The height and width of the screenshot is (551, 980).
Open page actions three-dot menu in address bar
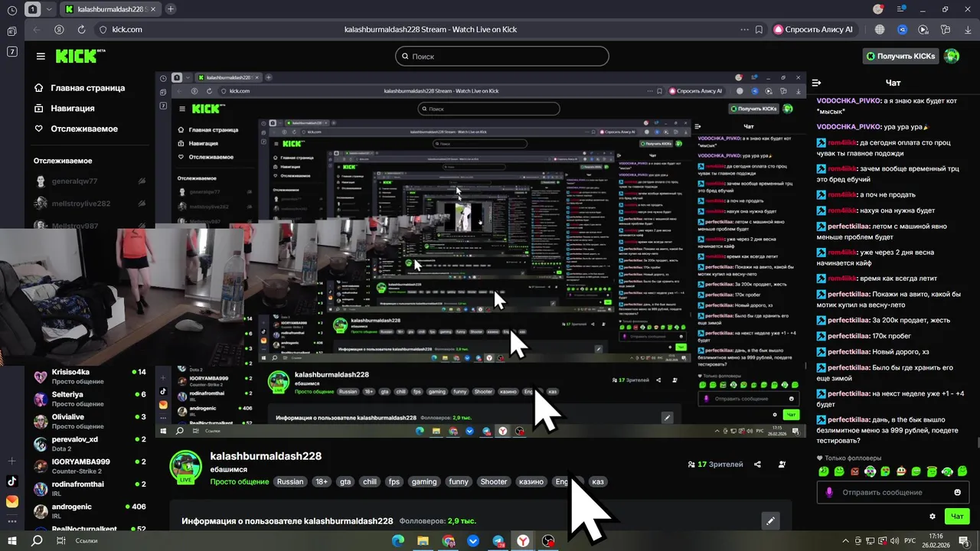pyautogui.click(x=744, y=30)
